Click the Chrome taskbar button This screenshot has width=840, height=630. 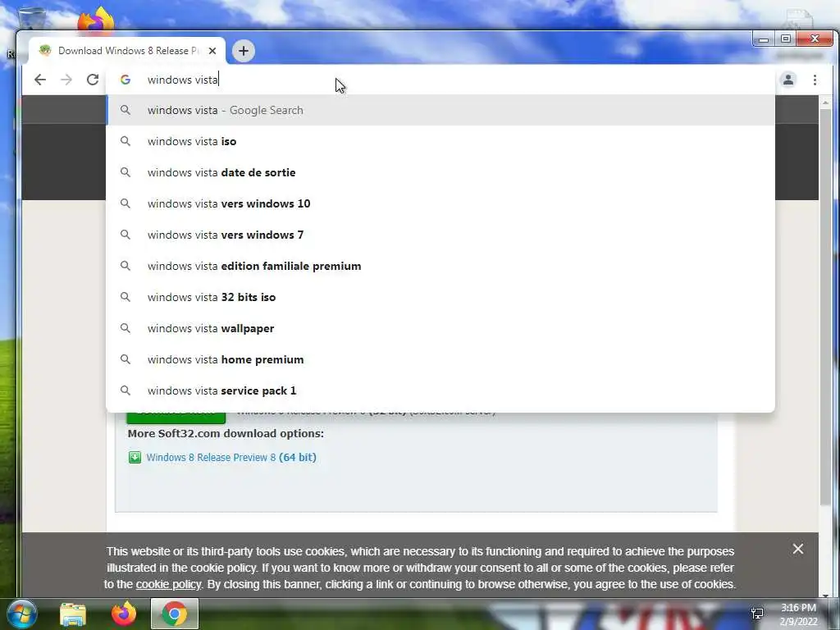(x=175, y=614)
